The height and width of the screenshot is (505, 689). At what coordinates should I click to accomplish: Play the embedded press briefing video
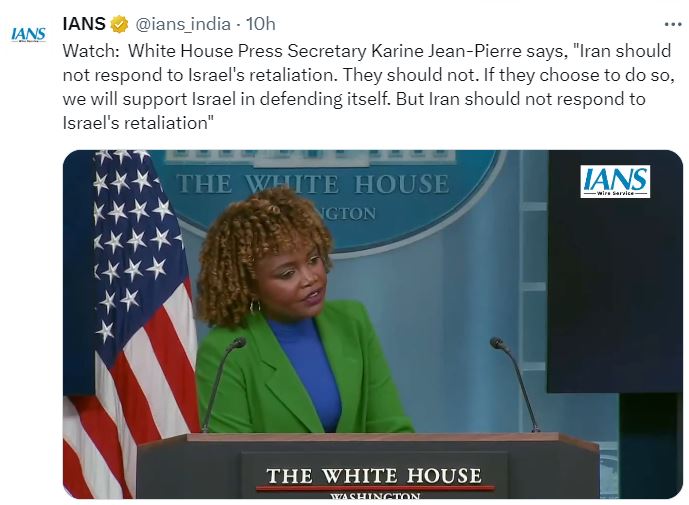tap(373, 324)
